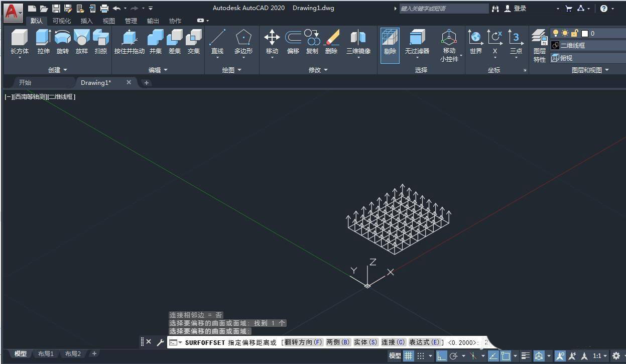Open the 图层特性 layer properties manager
This screenshot has width=626, height=364.
click(x=540, y=46)
